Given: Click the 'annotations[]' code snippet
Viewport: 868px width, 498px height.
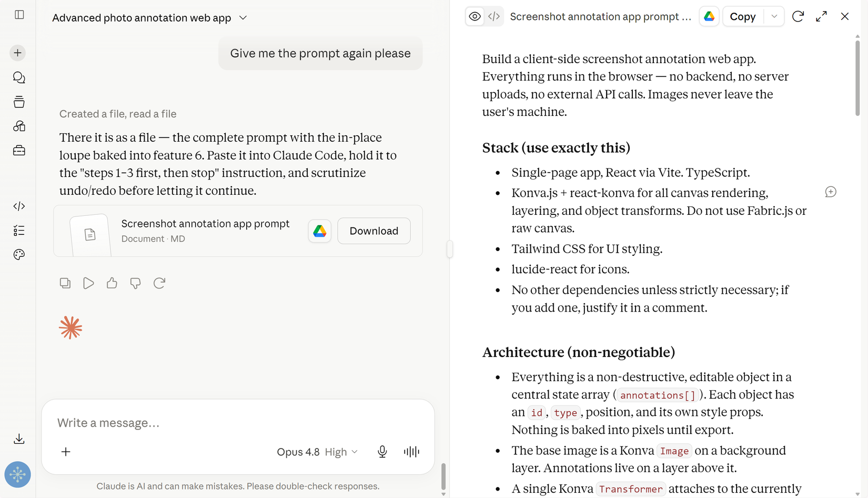Looking at the screenshot, I should tap(658, 395).
